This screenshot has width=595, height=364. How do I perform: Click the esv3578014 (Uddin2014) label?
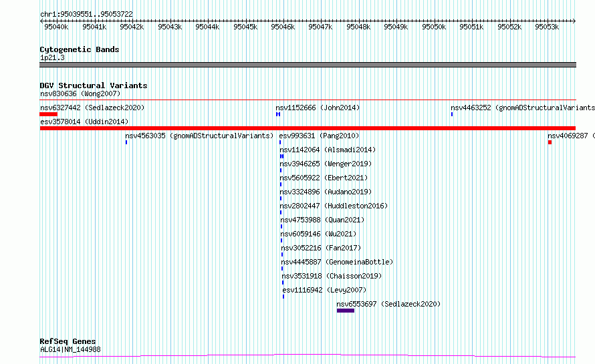click(x=84, y=122)
